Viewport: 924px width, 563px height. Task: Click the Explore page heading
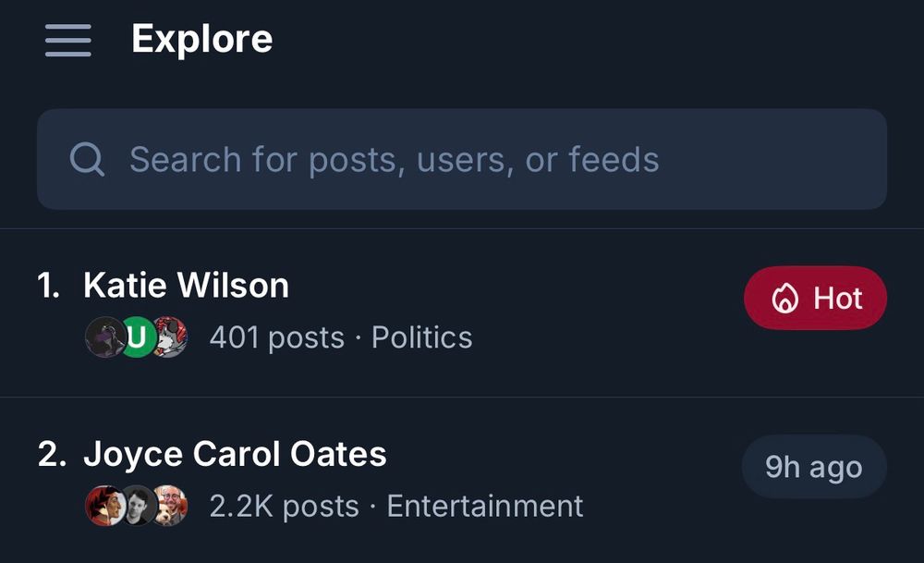click(202, 38)
